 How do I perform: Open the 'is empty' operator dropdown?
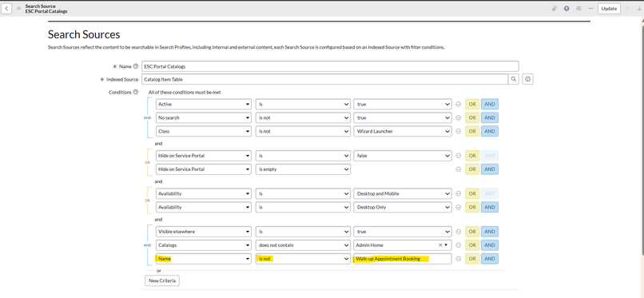point(303,169)
